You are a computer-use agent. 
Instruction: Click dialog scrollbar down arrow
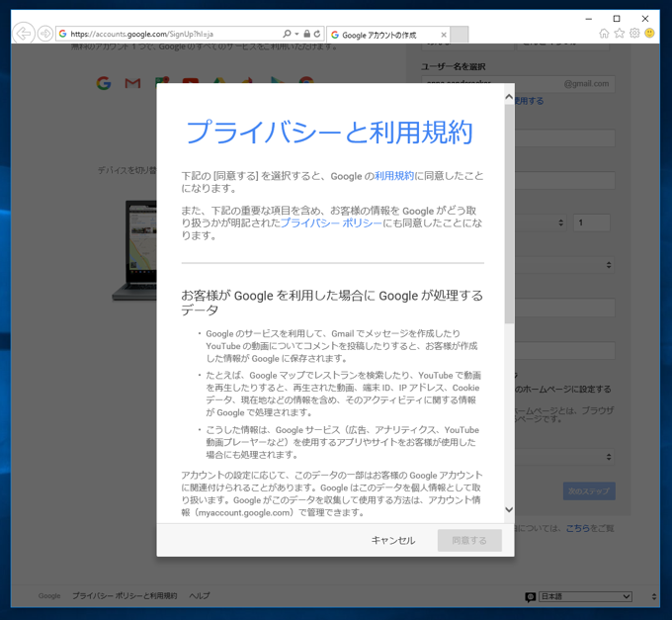tap(509, 510)
